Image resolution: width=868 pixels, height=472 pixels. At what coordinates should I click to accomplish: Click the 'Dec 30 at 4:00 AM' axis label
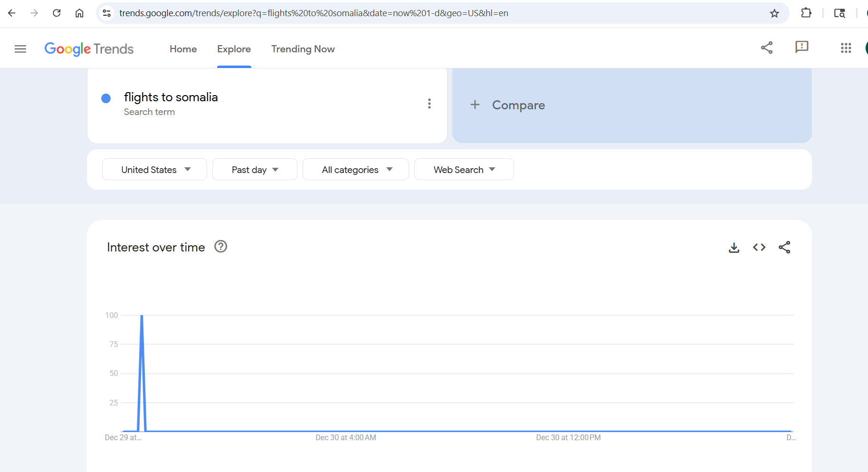point(346,437)
